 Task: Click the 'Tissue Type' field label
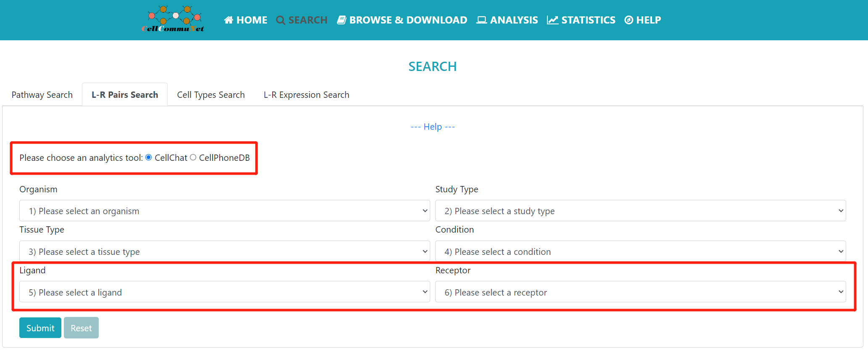coord(42,230)
